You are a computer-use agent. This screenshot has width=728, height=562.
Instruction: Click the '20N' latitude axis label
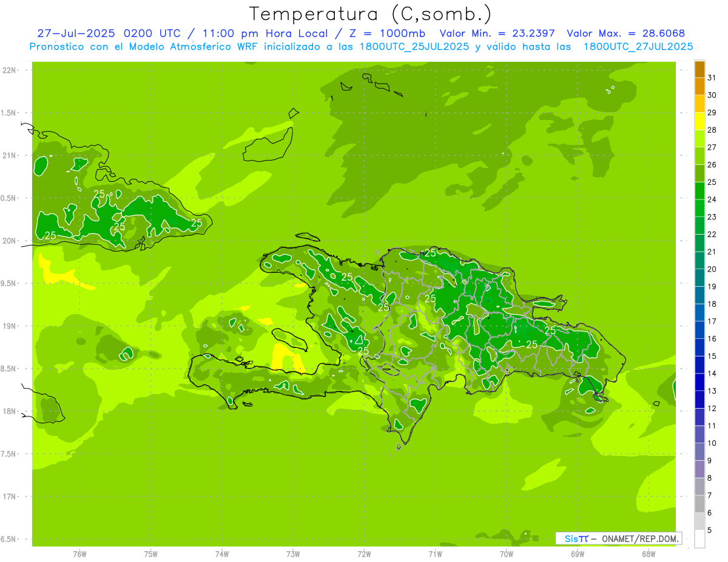[x=9, y=241]
